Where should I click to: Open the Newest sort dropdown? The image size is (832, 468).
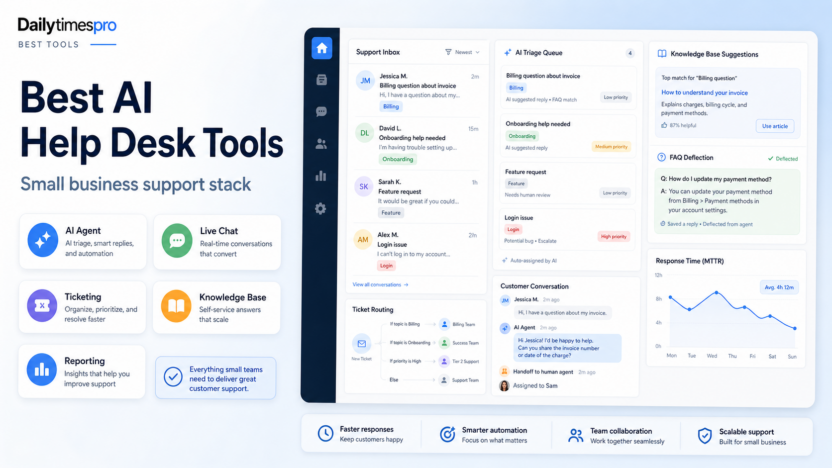point(467,52)
